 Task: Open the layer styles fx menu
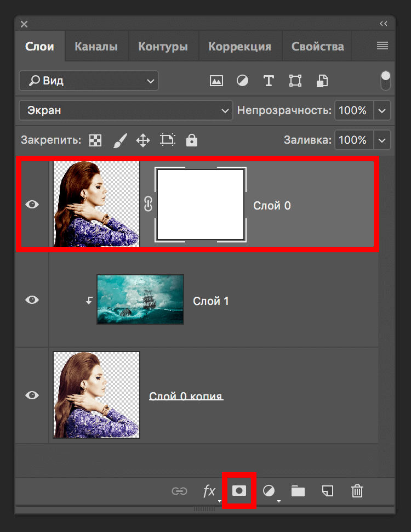[x=209, y=491]
